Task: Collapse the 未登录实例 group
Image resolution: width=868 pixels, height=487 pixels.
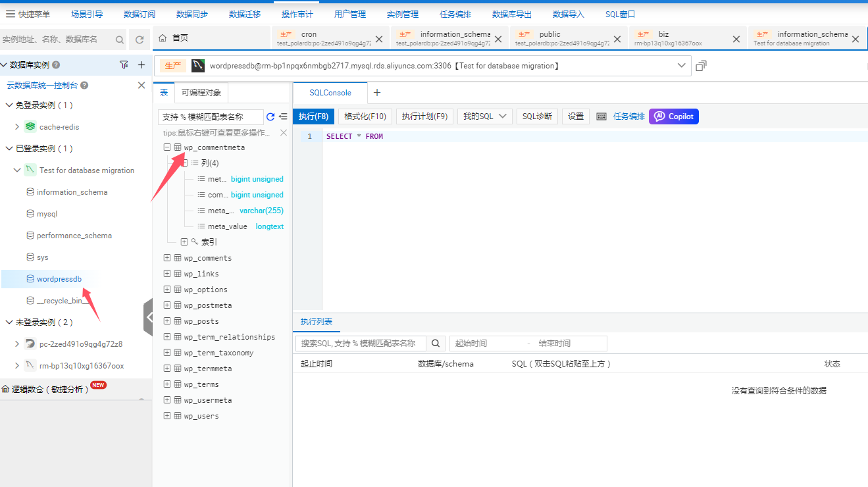Action: (x=9, y=322)
